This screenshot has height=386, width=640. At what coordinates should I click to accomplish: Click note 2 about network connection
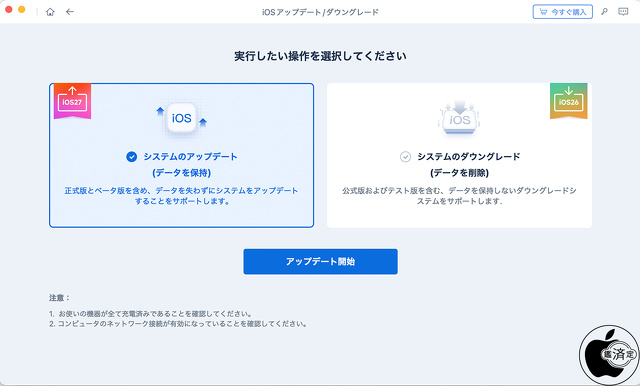[178, 324]
